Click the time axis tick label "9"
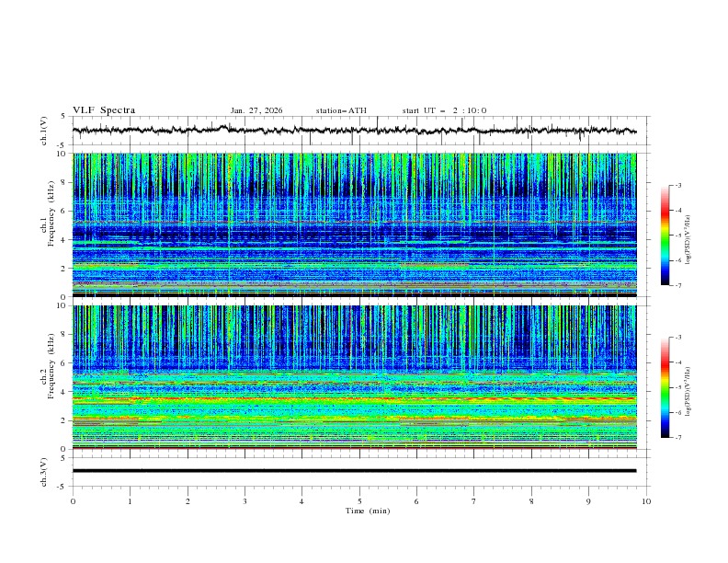Image resolution: width=728 pixels, height=563 pixels. coord(588,501)
